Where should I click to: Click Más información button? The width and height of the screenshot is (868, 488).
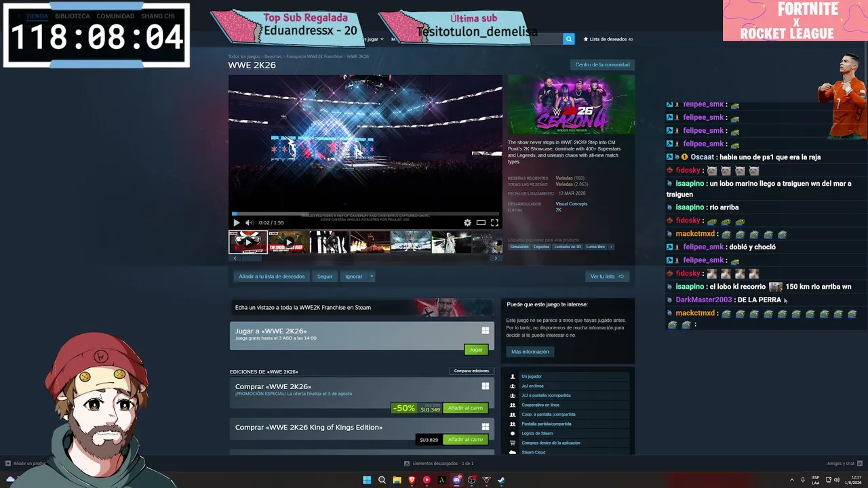[530, 352]
